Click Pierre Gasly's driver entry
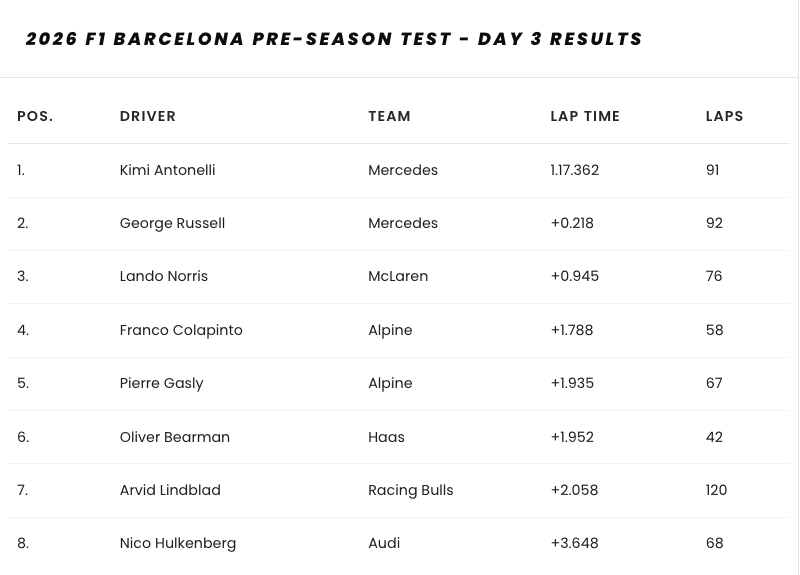Image resolution: width=800 pixels, height=575 pixels. click(x=161, y=383)
